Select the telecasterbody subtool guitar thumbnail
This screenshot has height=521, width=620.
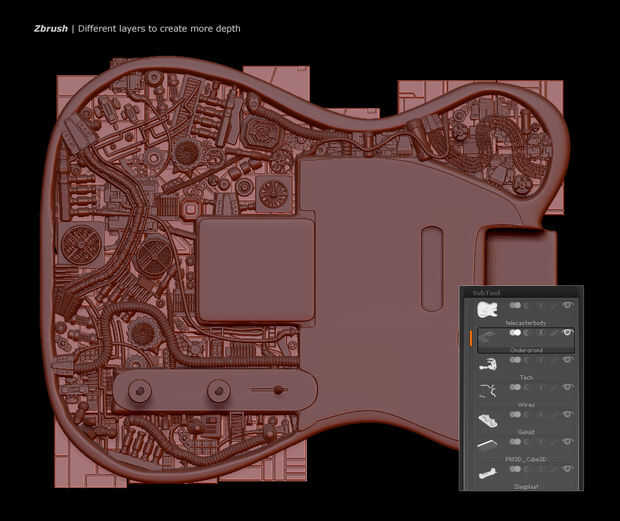[487, 310]
